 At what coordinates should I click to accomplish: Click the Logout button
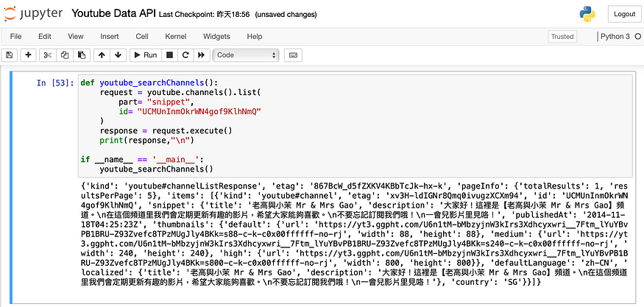pos(624,14)
